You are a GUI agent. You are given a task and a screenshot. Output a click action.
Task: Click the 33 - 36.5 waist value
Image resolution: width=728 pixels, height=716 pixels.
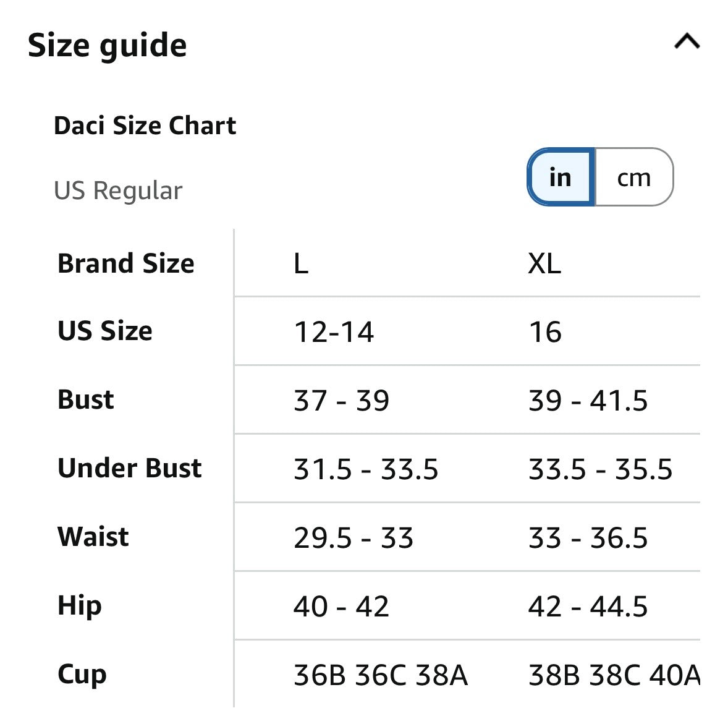tap(588, 537)
